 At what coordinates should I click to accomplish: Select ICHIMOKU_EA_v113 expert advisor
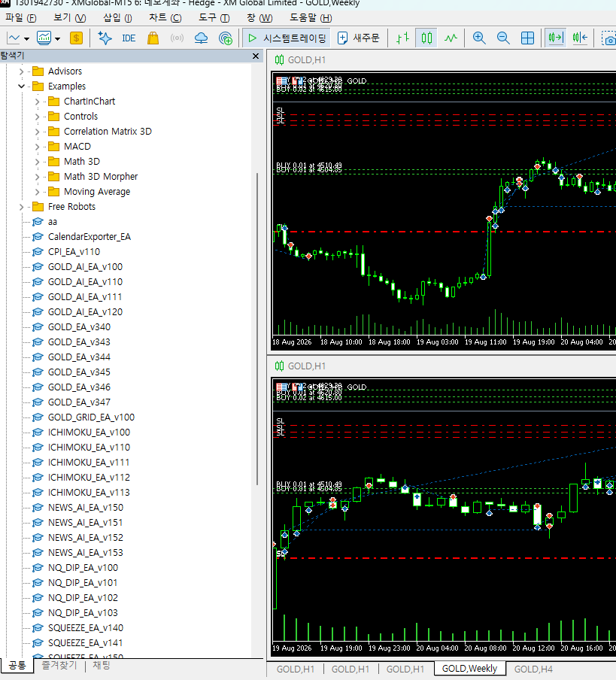(x=89, y=492)
